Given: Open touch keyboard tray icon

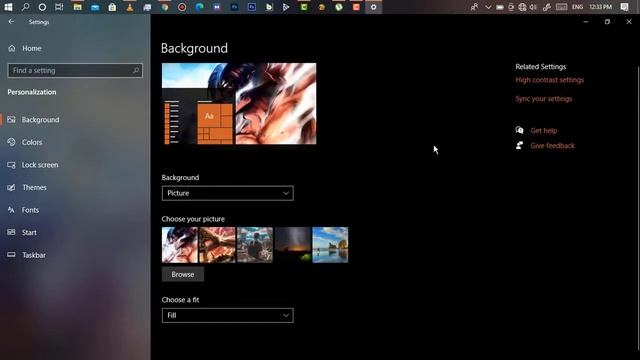Looking at the screenshot, I should point(562,7).
